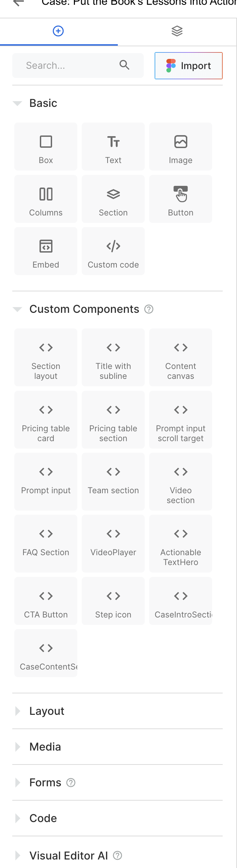This screenshot has height=868, width=237.
Task: Insert the FAQ Section component
Action: pos(46,544)
